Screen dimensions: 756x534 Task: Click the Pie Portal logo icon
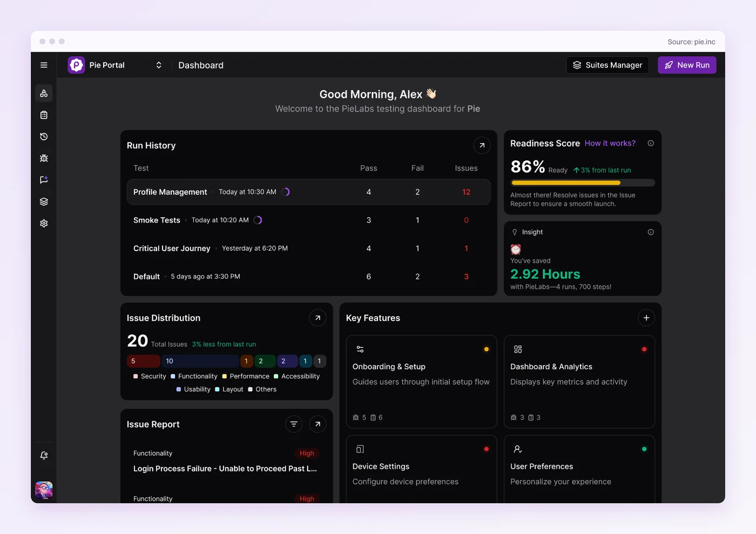tap(77, 65)
